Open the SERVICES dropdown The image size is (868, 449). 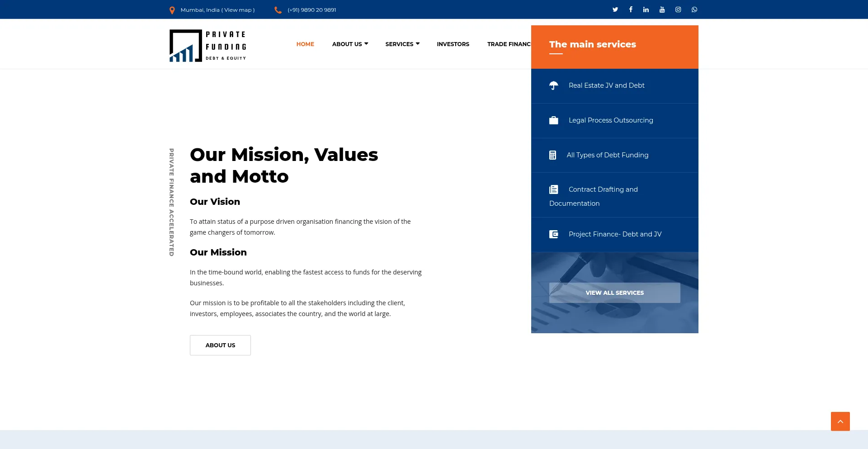402,44
